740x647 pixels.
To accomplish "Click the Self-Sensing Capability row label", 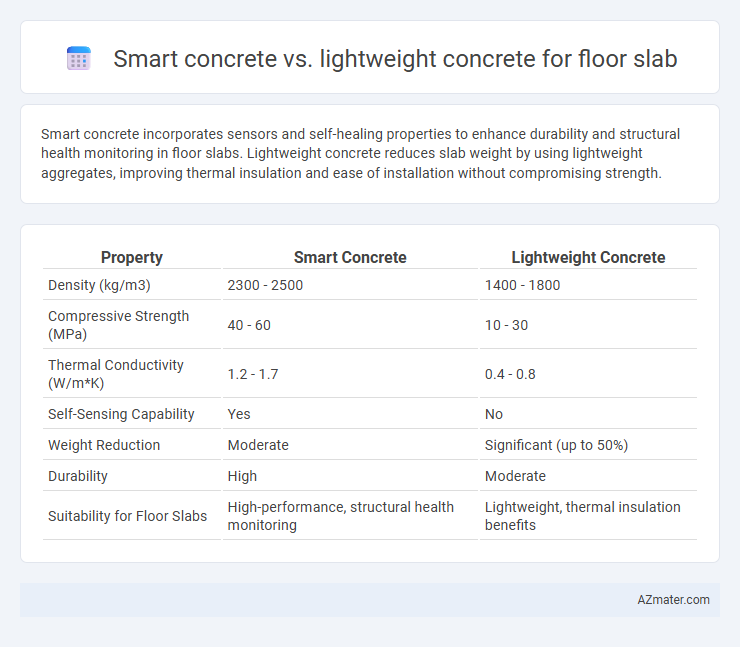I will click(x=121, y=414).
